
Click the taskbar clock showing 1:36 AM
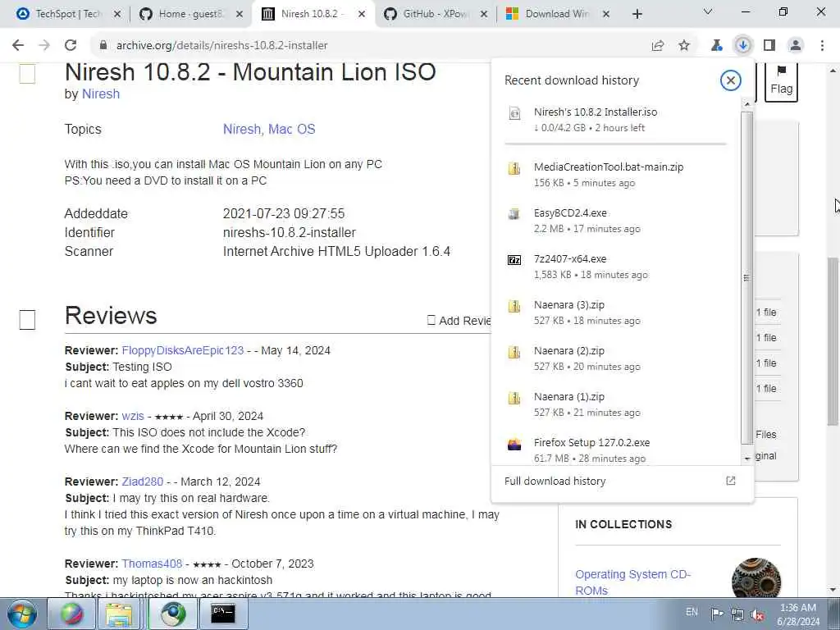point(798,614)
